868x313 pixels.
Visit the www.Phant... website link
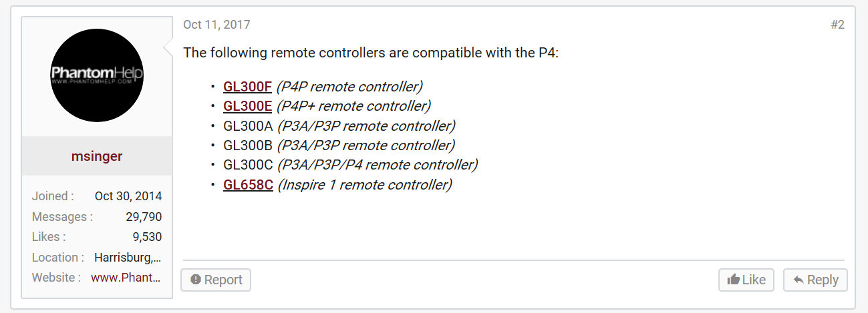[x=126, y=278]
